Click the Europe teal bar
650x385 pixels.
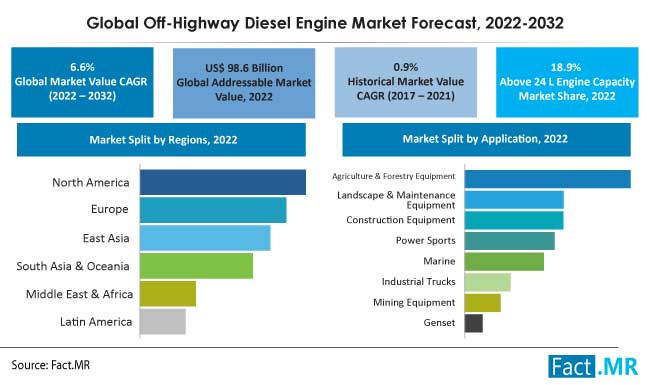(213, 210)
